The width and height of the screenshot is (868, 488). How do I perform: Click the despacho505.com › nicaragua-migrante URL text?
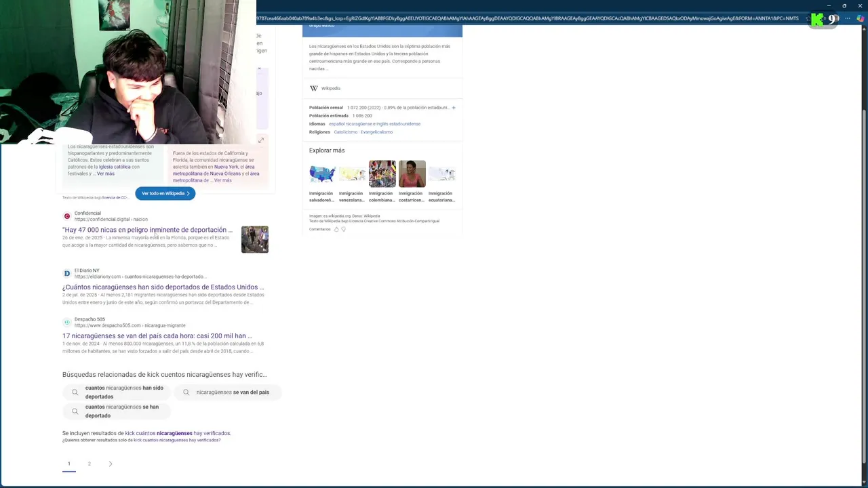130,325
